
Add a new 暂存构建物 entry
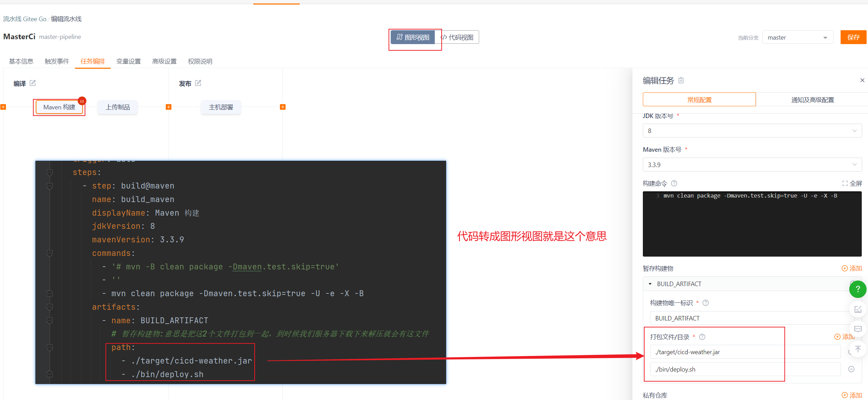pyautogui.click(x=852, y=268)
